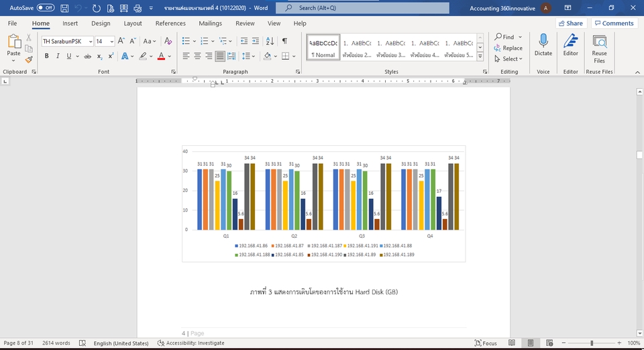The image size is (644, 350).
Task: Toggle Italic formatting
Action: 58,56
